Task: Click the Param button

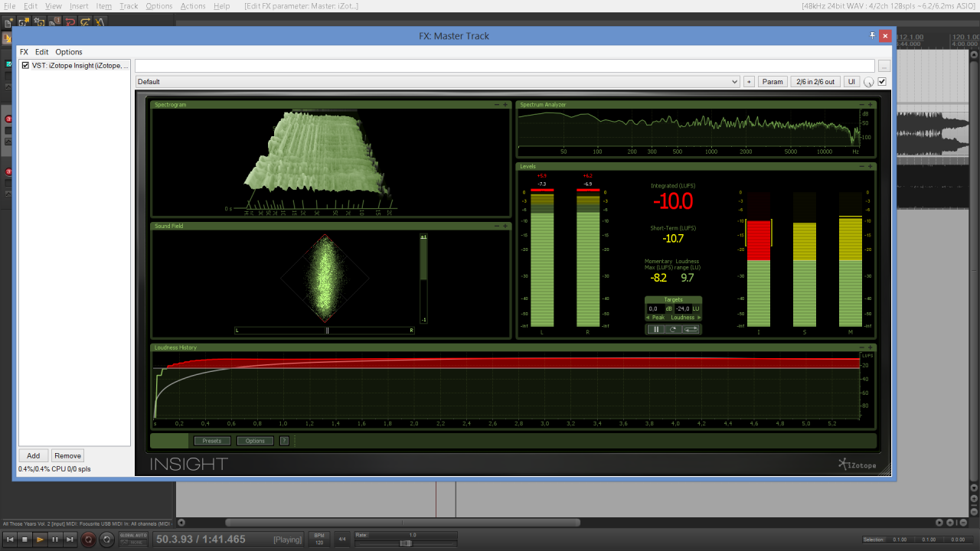Action: 773,82
